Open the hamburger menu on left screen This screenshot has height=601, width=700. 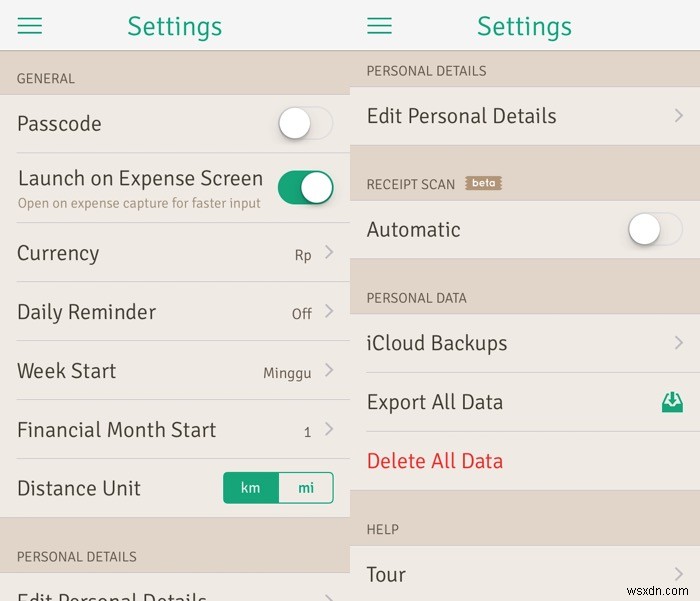[30, 27]
